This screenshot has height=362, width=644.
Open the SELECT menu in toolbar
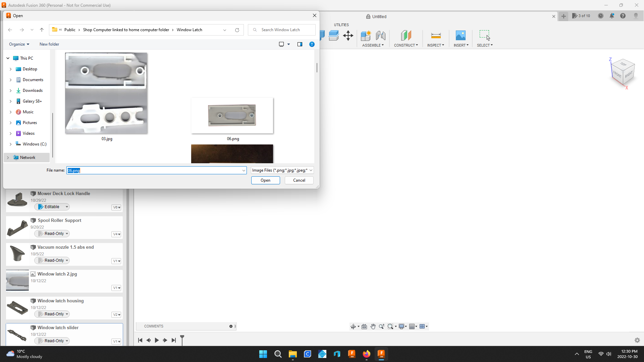pos(484,45)
